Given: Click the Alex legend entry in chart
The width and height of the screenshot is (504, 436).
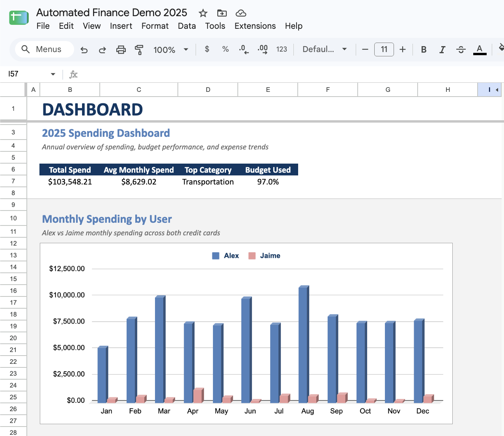Looking at the screenshot, I should click(x=226, y=255).
